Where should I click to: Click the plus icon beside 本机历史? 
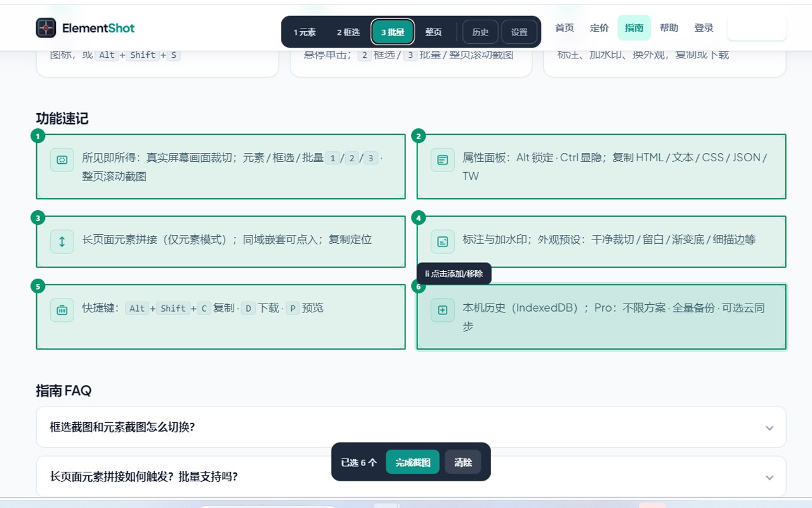pyautogui.click(x=443, y=310)
